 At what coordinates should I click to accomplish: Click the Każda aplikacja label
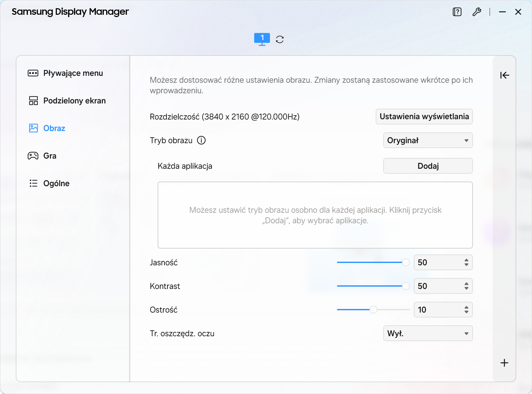(x=185, y=166)
